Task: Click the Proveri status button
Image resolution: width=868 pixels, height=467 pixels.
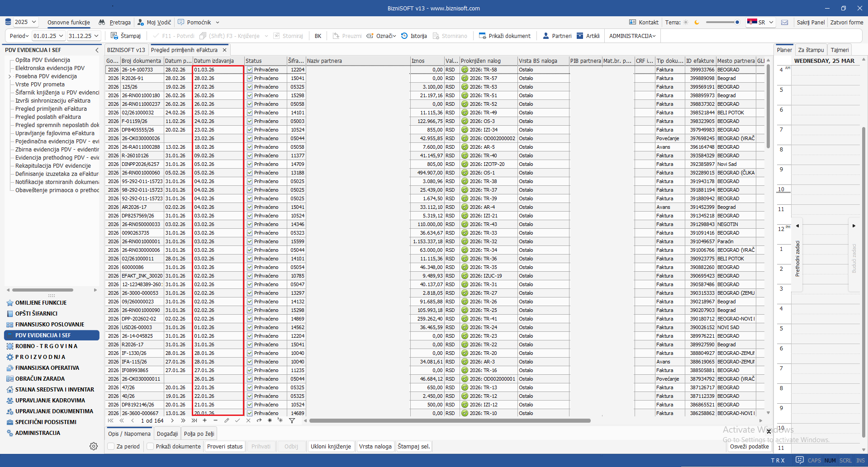Action: tap(225, 446)
